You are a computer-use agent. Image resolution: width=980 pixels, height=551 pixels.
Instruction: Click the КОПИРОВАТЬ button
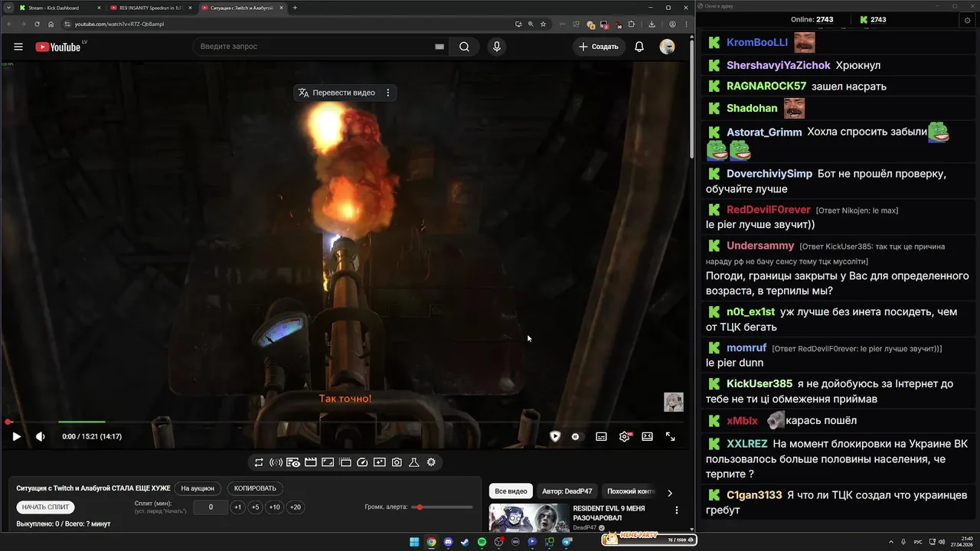255,488
